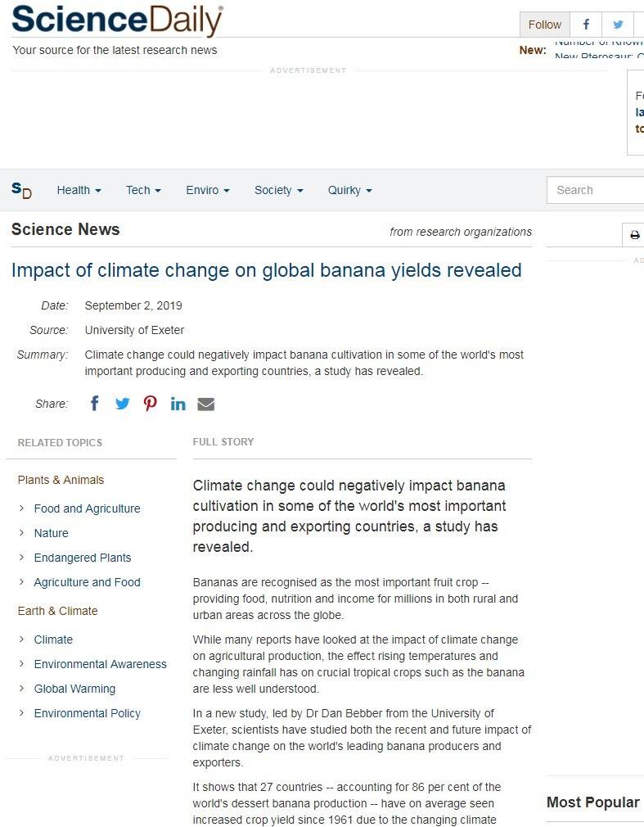
Task: Expand the Society menu
Action: 278,190
